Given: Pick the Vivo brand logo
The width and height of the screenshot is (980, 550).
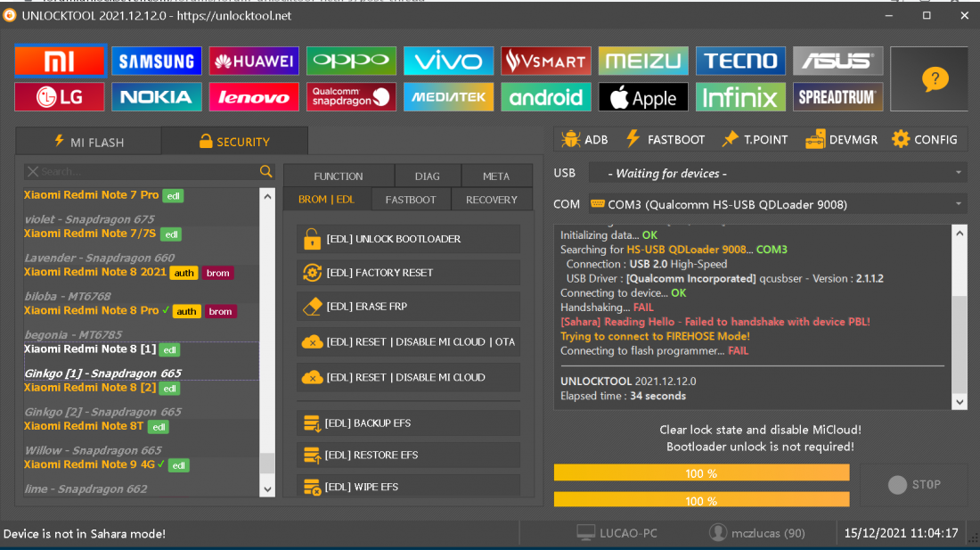Looking at the screenshot, I should [x=449, y=61].
